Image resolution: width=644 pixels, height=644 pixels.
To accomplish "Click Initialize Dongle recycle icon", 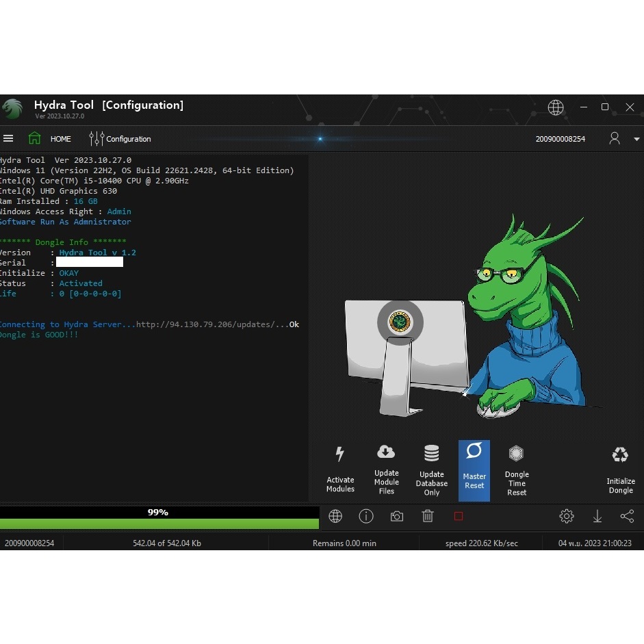I will click(620, 455).
